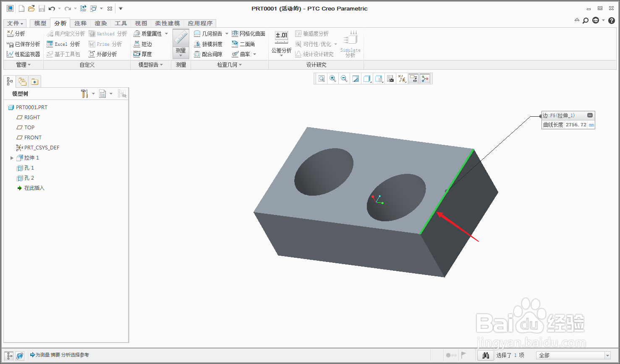Click the Windows switch icon
This screenshot has width=620, height=364.
[93, 8]
